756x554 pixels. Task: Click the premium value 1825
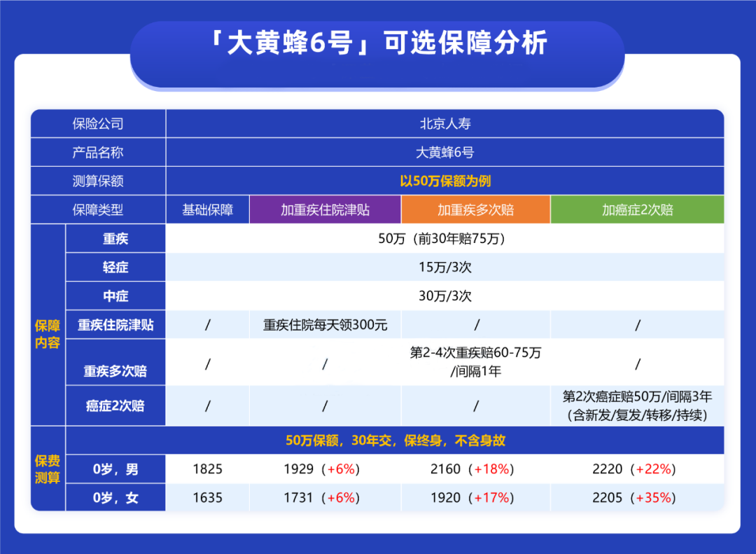click(x=208, y=469)
